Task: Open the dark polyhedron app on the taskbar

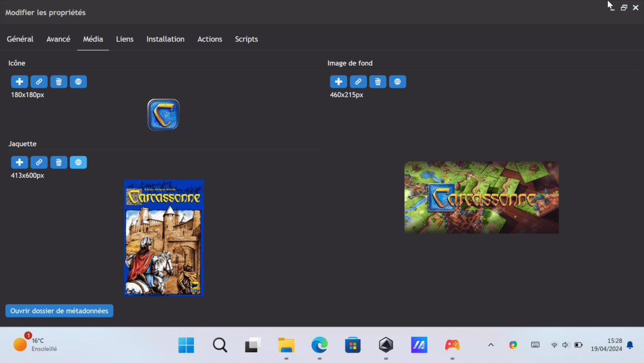Action: (x=386, y=345)
